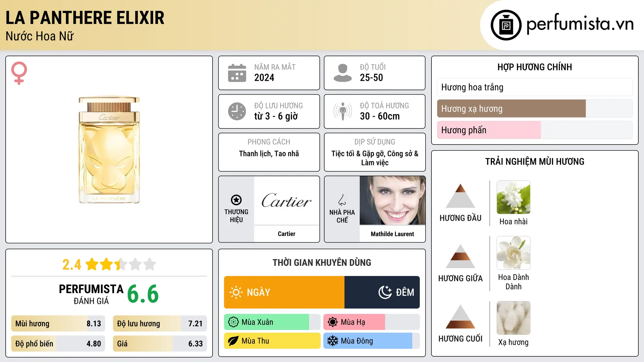Click the Mathilde Laurent portrait photo
The image size is (644, 362).
point(392,200)
